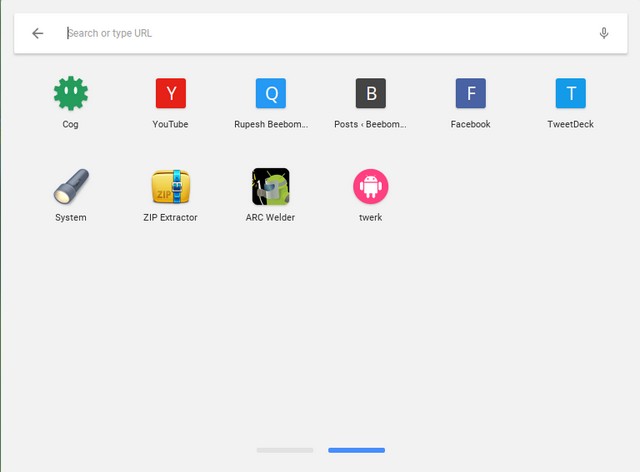Switch to the first launcher page indicator

point(285,450)
